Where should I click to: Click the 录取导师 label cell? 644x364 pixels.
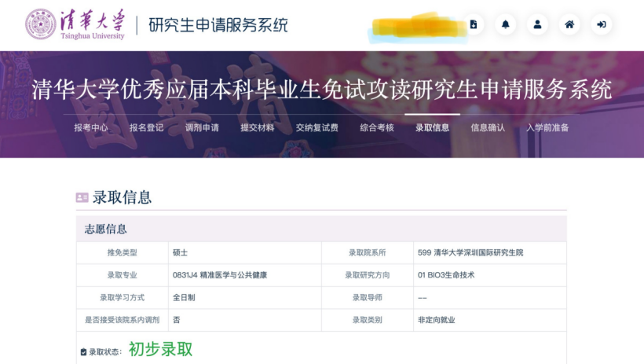point(368,297)
